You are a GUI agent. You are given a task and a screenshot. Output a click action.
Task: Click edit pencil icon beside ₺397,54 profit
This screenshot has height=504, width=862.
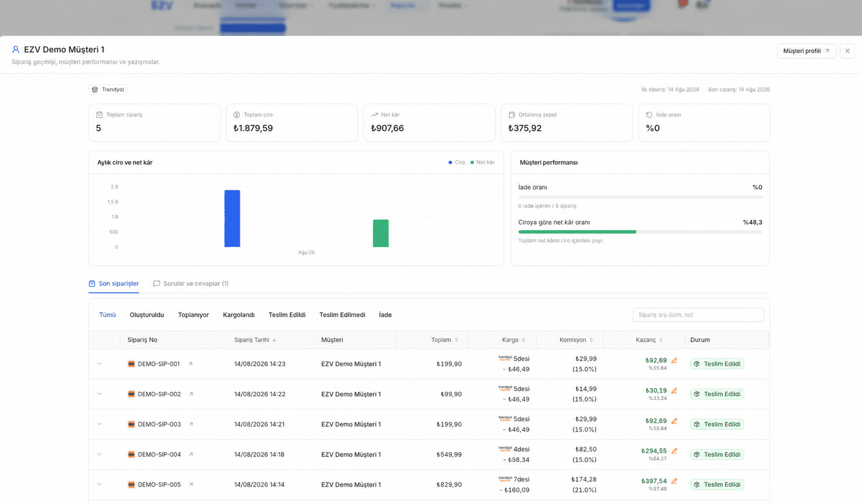pos(674,481)
